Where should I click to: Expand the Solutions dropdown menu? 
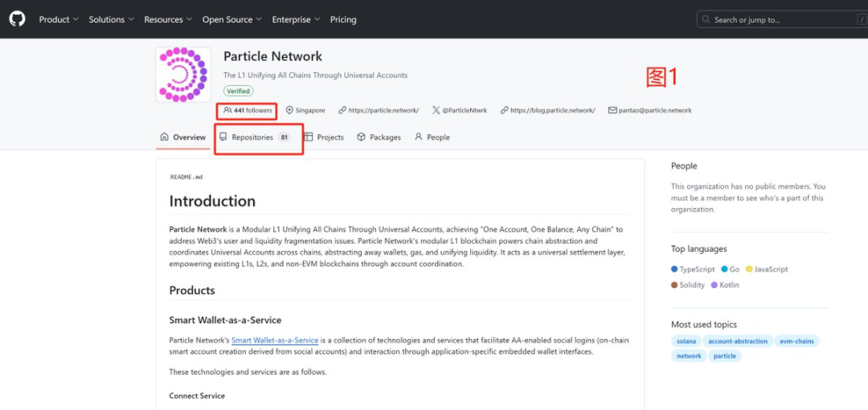coord(112,19)
